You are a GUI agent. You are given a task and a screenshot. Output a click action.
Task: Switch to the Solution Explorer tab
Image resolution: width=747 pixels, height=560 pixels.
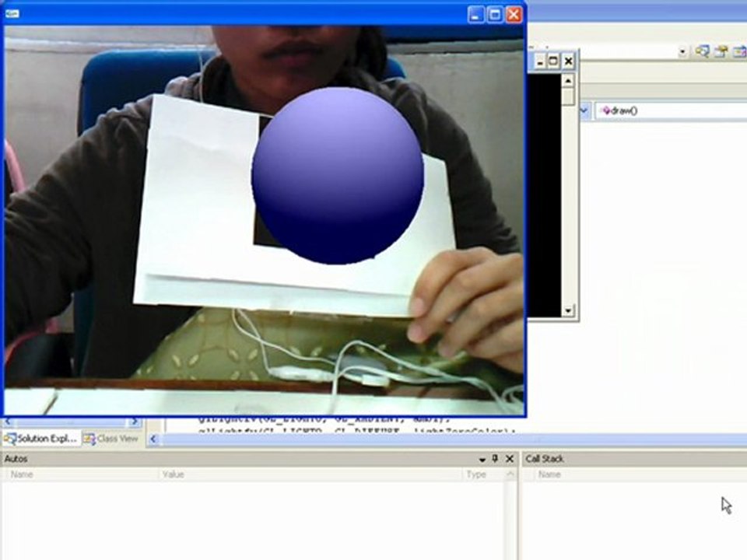coord(41,439)
